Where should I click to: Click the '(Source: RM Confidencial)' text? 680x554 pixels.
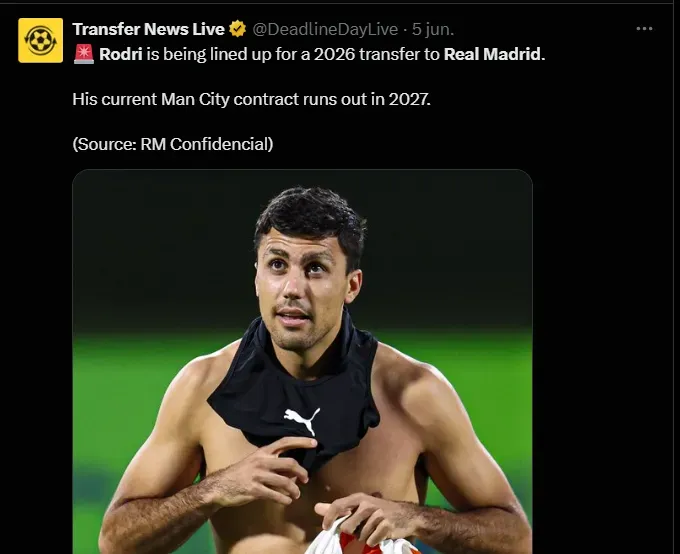click(x=172, y=144)
